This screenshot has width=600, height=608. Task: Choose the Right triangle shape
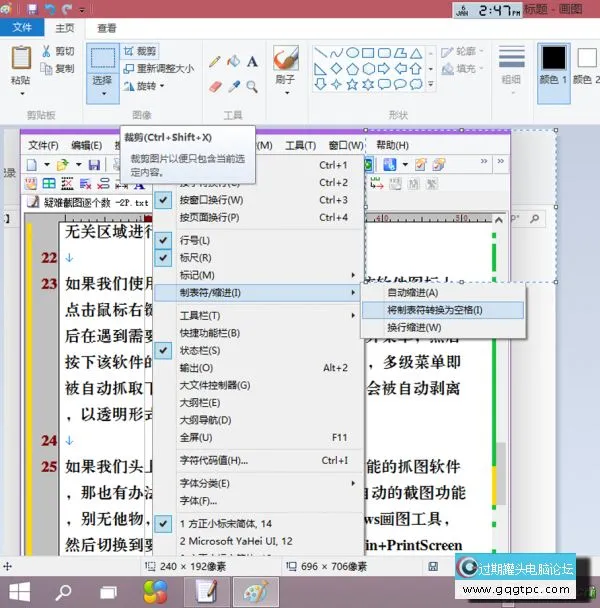(320, 69)
